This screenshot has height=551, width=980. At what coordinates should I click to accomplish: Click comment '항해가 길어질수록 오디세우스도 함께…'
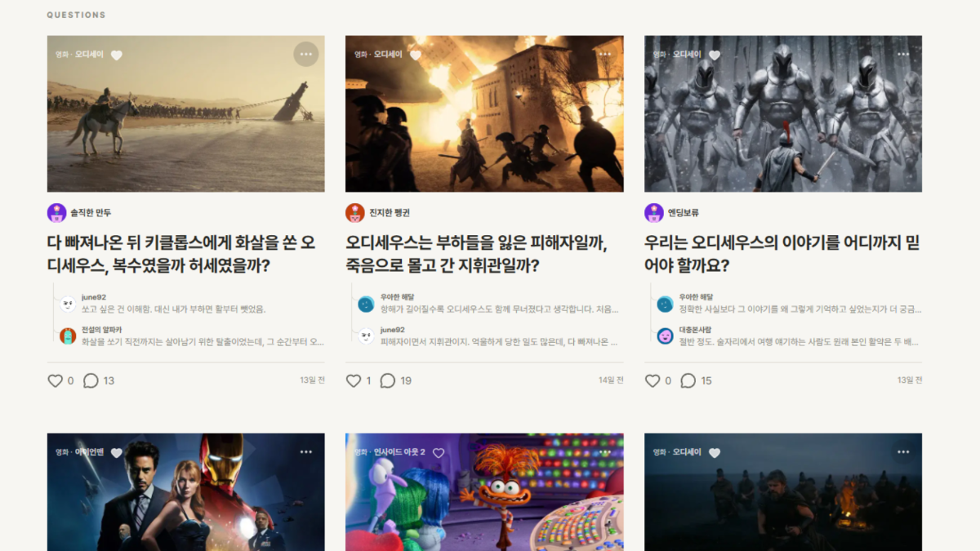coord(500,309)
